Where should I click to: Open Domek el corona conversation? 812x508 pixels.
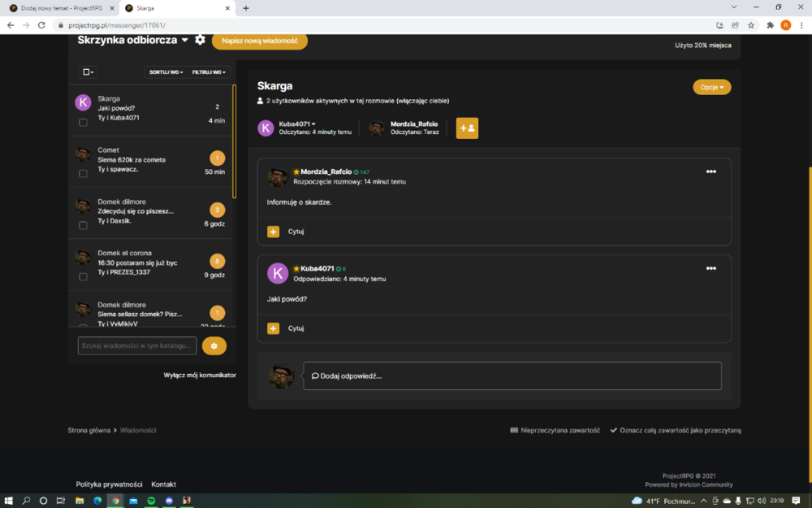tap(151, 264)
